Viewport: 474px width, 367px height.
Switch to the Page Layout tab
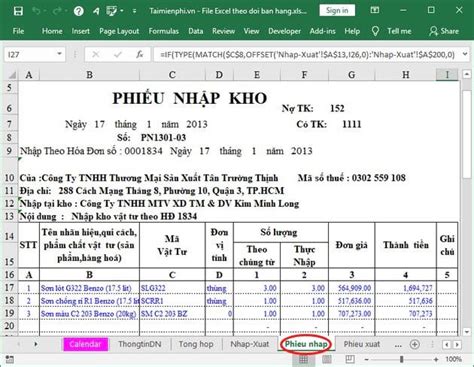point(119,31)
